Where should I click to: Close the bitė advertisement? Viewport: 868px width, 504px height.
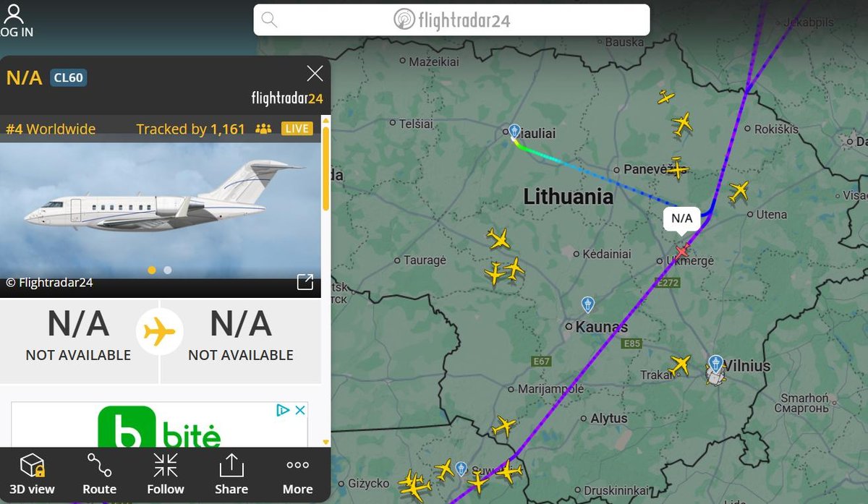tap(300, 410)
